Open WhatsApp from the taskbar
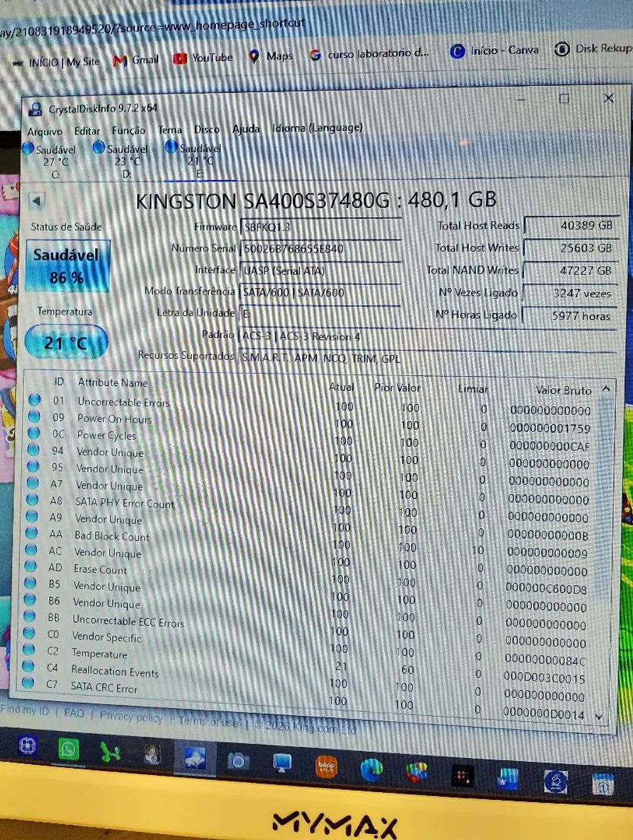633x840 pixels. 68,749
